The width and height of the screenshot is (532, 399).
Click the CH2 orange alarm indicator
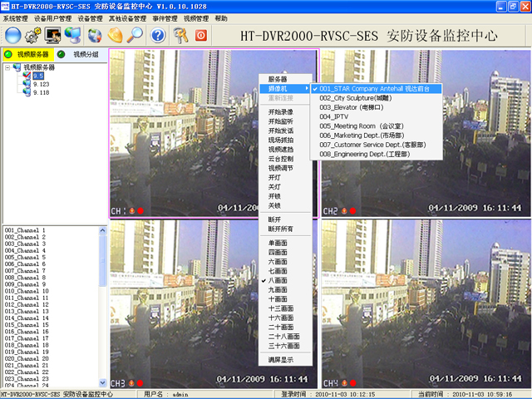[344, 210]
